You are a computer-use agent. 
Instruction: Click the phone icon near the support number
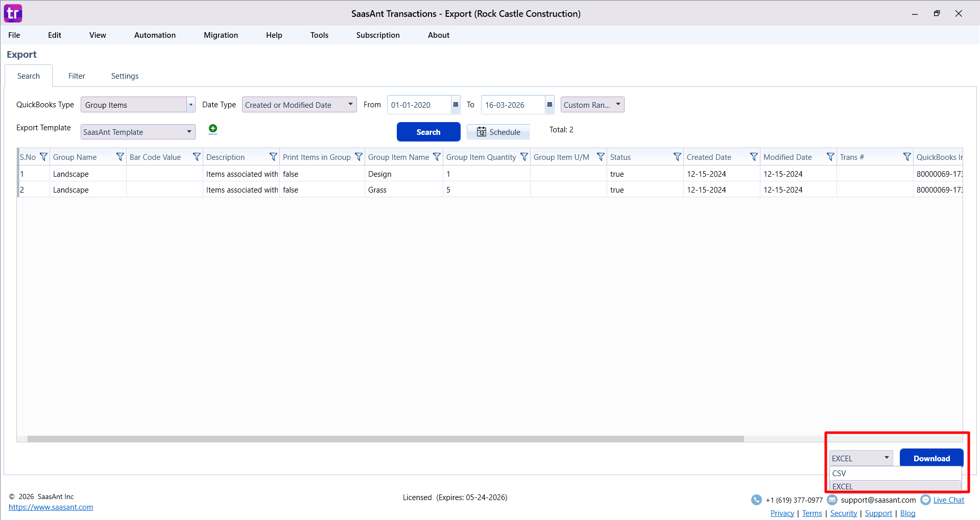point(756,500)
